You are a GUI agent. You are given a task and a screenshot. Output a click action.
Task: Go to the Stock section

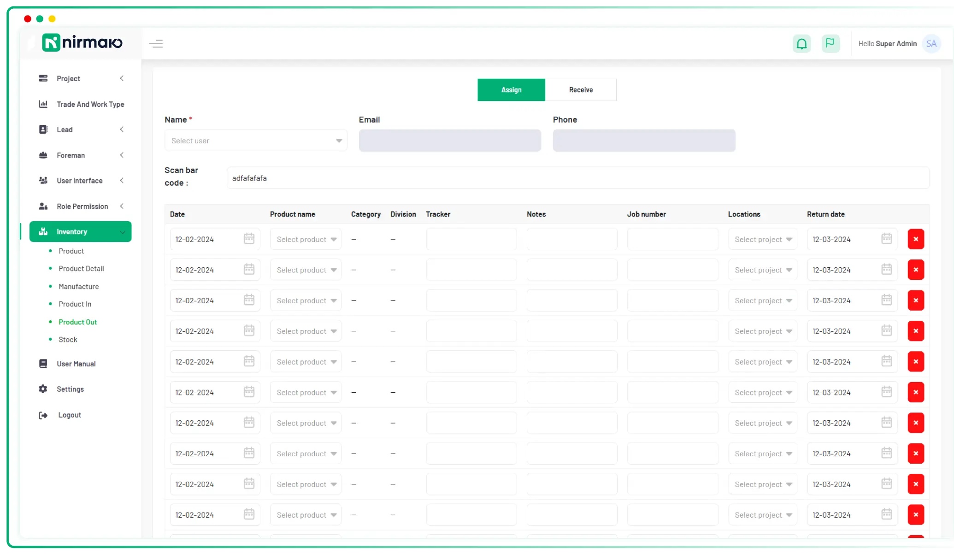tap(67, 339)
